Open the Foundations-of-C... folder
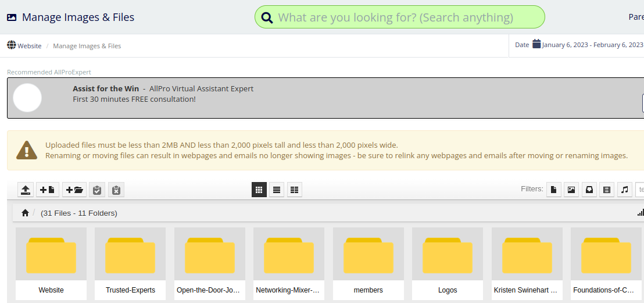 coord(606,263)
